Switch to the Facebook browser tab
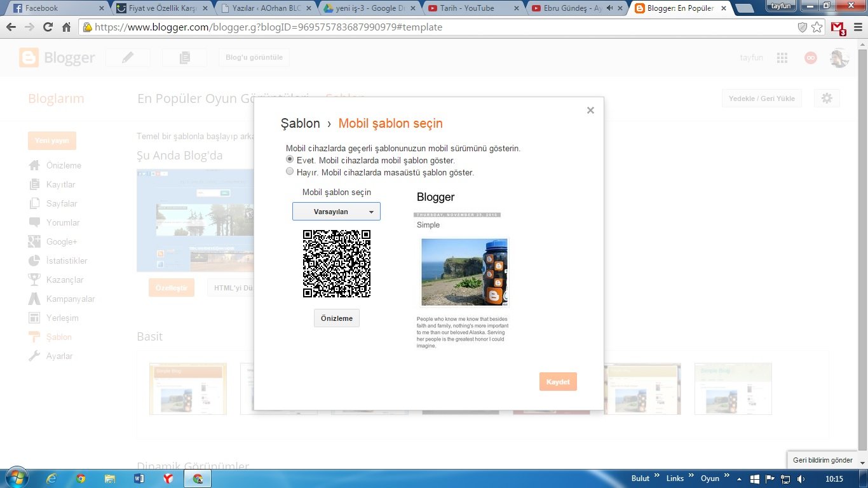Viewport: 868px width, 488px height. tap(57, 8)
